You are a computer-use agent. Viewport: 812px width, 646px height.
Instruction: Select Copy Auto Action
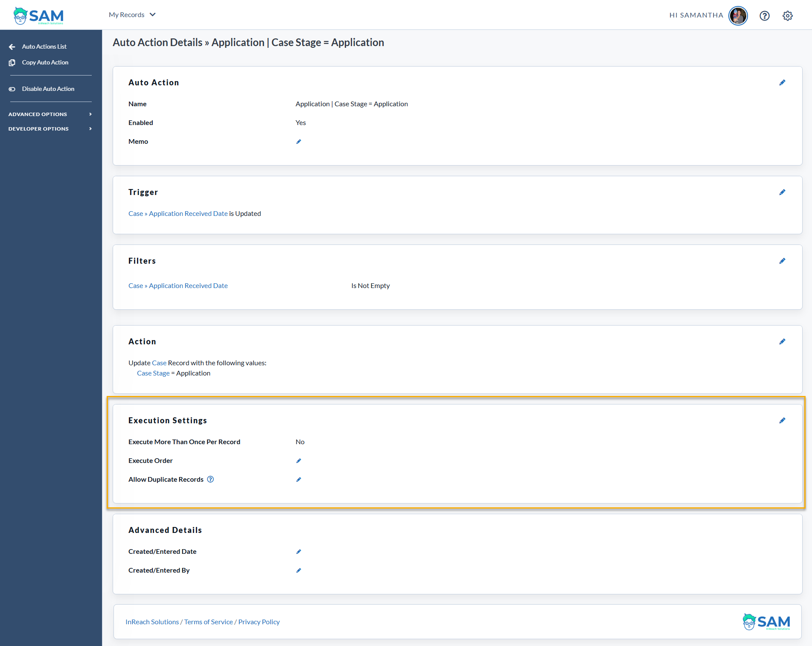click(x=45, y=62)
